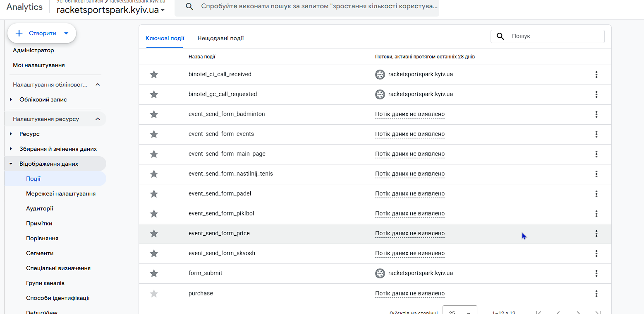Toggle key event star for binotel_gc_call_requested
Image resolution: width=644 pixels, height=314 pixels.
pyautogui.click(x=154, y=94)
